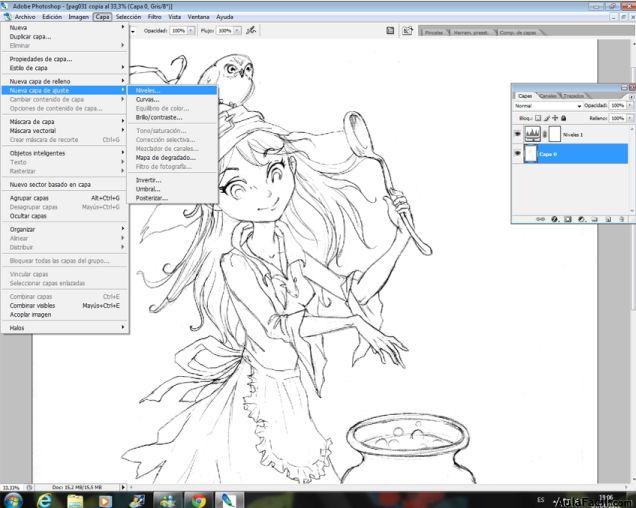The image size is (636, 508).
Task: Open blend mode Normal dropdown
Action: (x=548, y=105)
